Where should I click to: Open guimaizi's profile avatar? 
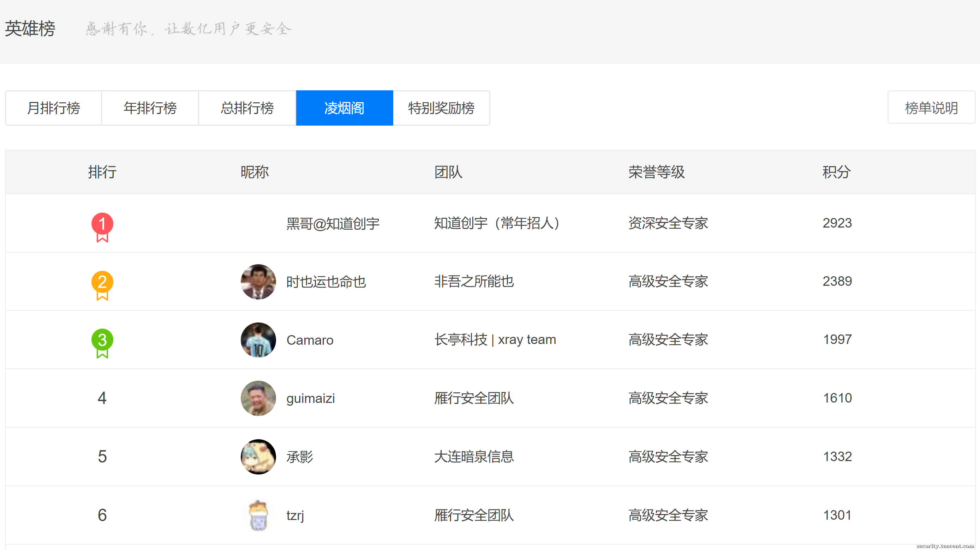(x=258, y=398)
